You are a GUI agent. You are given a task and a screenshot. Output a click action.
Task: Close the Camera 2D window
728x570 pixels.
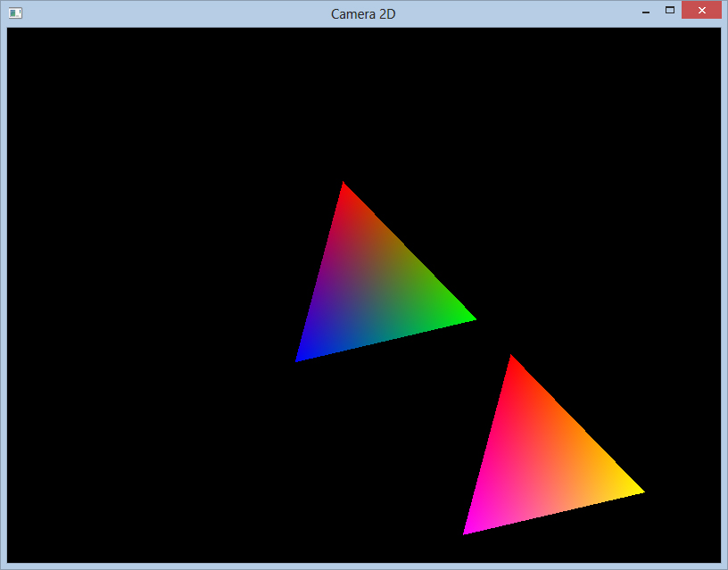click(701, 10)
